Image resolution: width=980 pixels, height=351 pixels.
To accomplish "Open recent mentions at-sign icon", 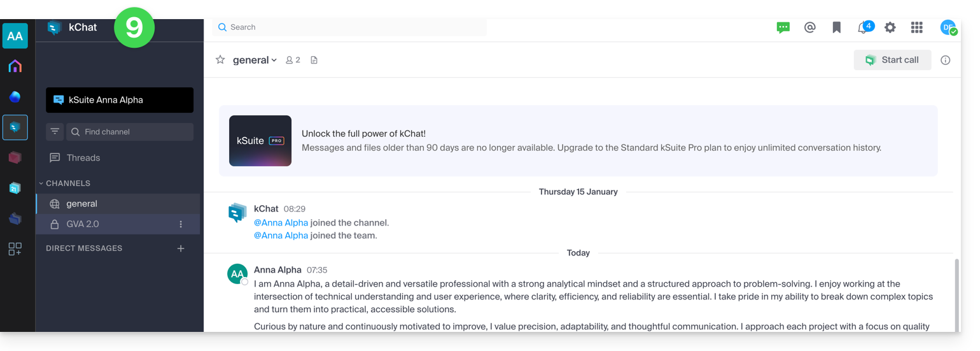I will pyautogui.click(x=809, y=27).
